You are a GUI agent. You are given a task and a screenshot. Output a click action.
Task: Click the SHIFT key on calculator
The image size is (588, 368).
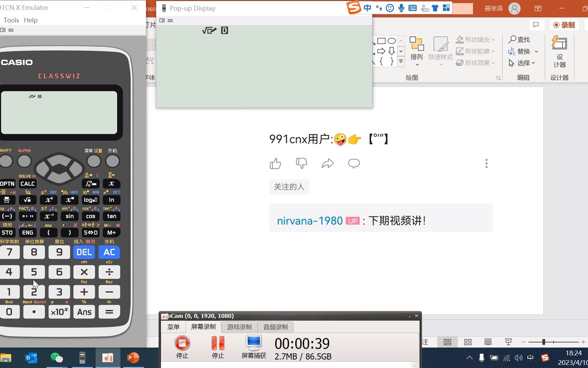pos(6,161)
